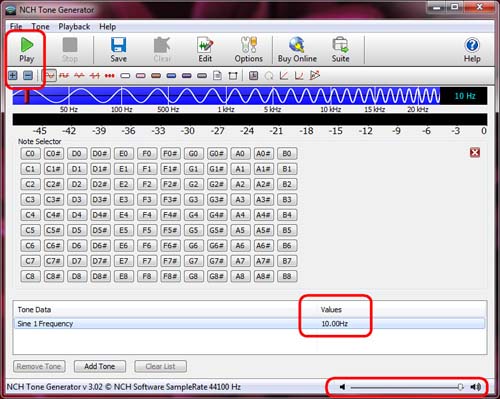Select the red dotted impulse tone icon

(110, 76)
